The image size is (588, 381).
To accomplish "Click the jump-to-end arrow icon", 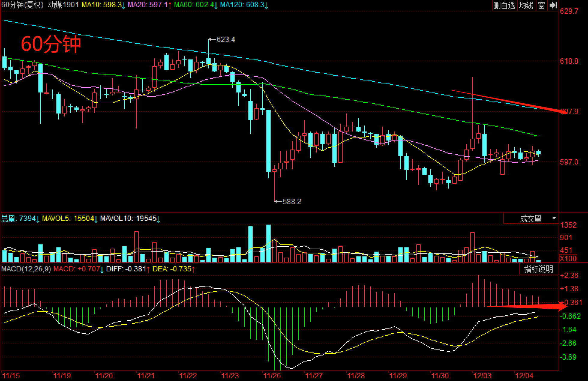I will (553, 5).
